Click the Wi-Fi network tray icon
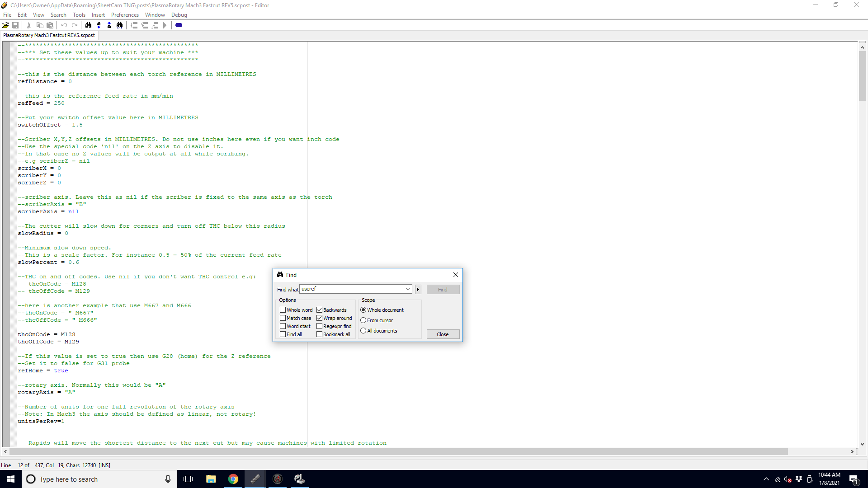 778,479
